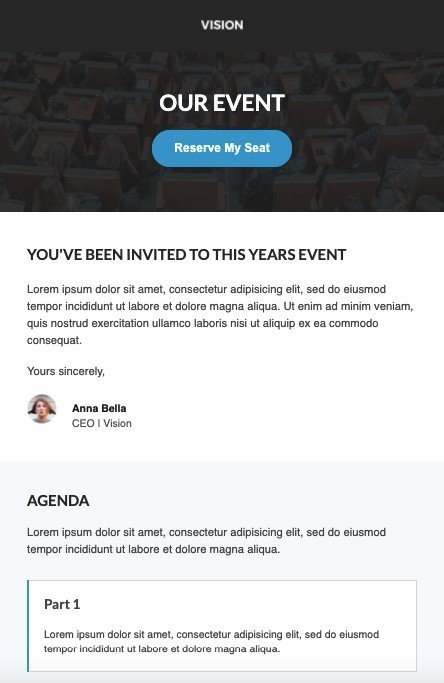The height and width of the screenshot is (683, 444).
Task: Click the CEO | Vision subtitle
Action: coord(102,423)
